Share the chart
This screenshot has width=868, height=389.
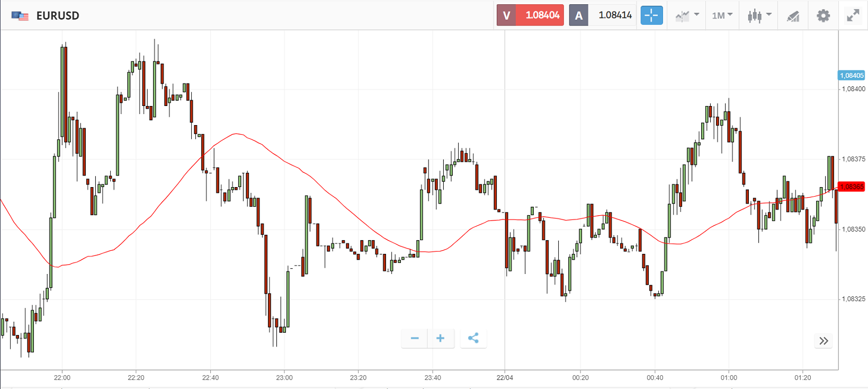point(473,338)
